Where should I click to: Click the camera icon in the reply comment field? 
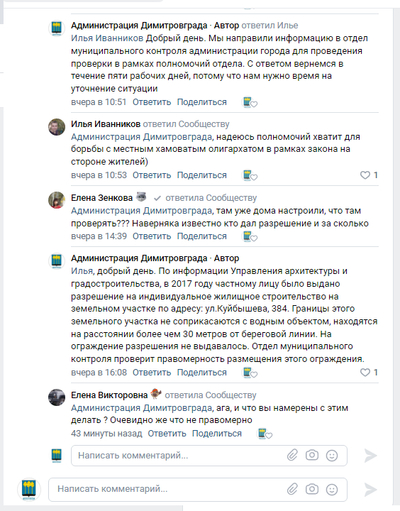[x=312, y=455]
